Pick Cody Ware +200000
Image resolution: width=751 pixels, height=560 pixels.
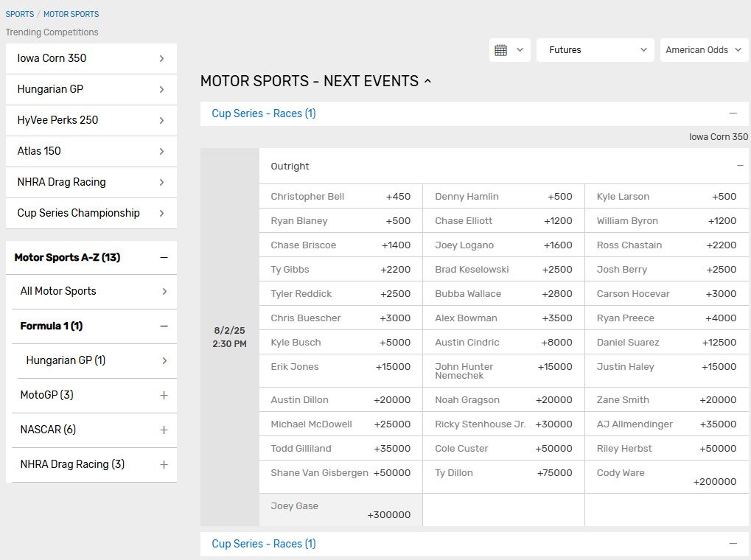(x=667, y=477)
